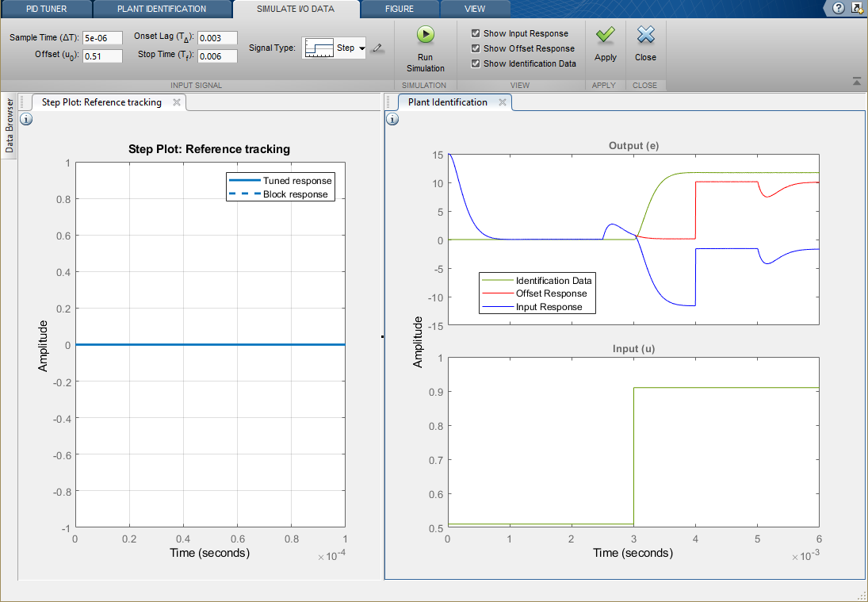868x602 pixels.
Task: Open the PLANT IDENTIFICATION ribbon tab
Action: 162,9
